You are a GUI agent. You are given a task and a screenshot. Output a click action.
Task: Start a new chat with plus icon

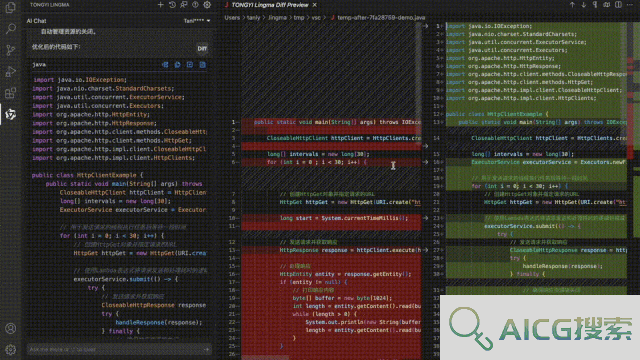pos(160,5)
